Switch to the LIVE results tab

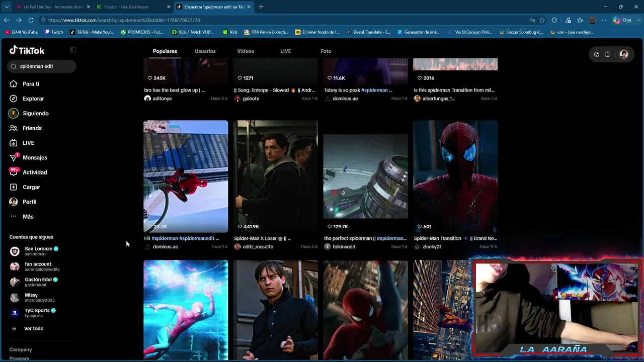[285, 51]
